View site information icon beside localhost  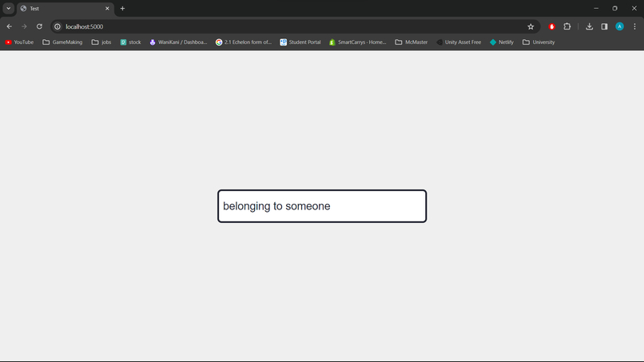pos(58,26)
